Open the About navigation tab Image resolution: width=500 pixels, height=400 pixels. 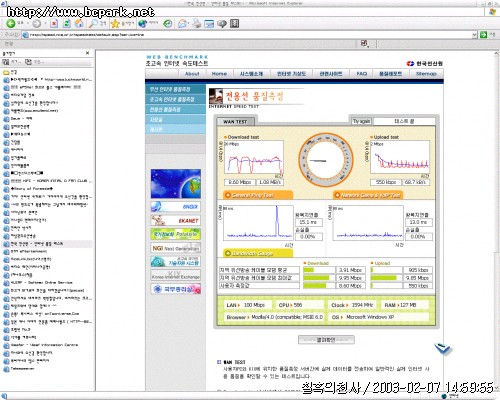192,74
